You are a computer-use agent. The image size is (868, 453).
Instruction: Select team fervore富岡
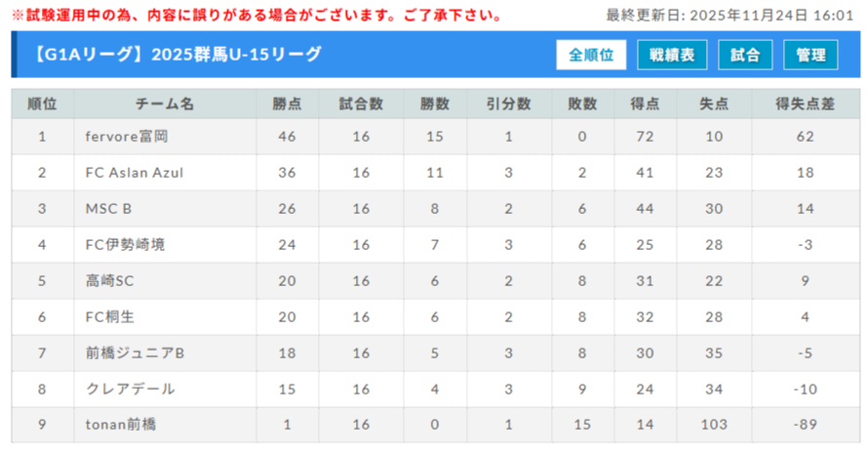pyautogui.click(x=127, y=137)
